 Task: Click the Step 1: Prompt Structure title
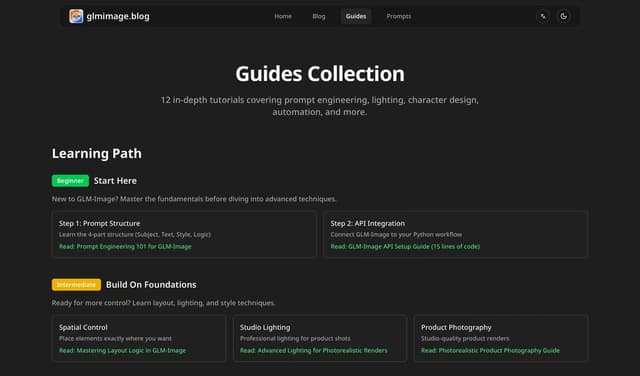100,223
